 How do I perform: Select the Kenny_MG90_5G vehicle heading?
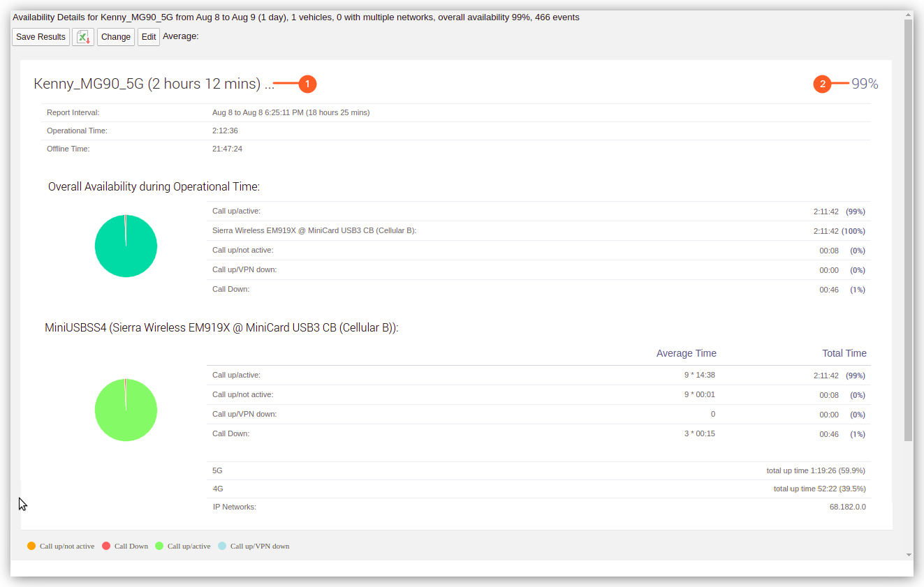click(154, 84)
